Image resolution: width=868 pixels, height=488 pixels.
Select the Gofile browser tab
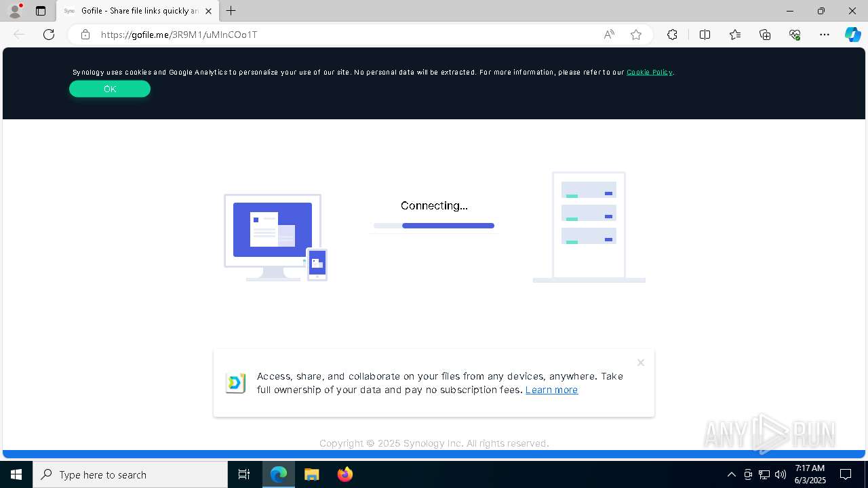tap(138, 11)
